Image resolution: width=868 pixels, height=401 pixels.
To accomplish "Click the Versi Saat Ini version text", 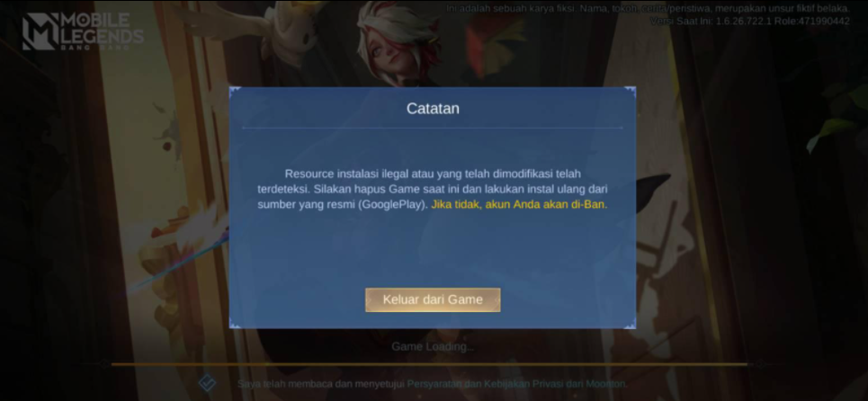I will (704, 21).
